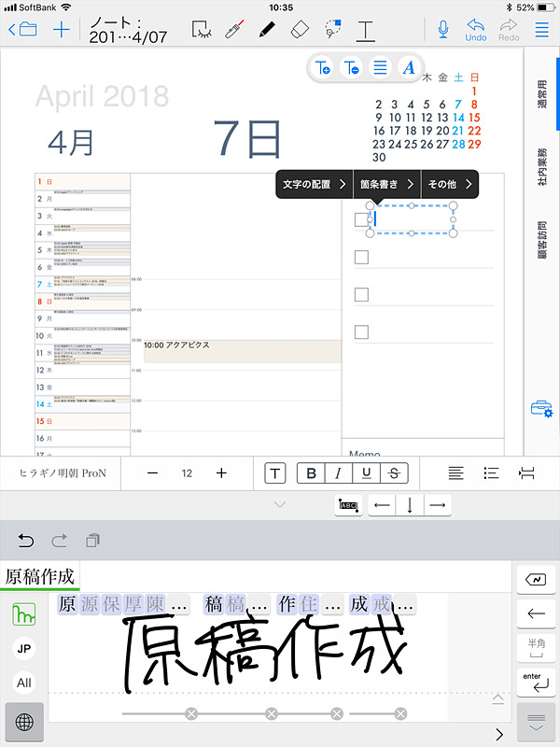The image size is (560, 747).
Task: Collapse format bar with down chevron
Action: (281, 504)
